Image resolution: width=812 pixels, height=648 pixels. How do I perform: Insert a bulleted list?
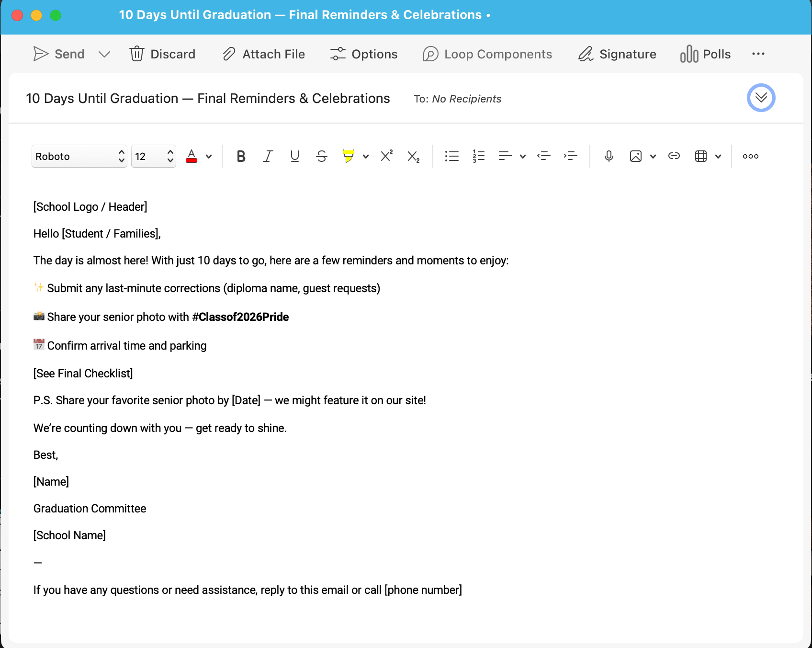pos(452,156)
